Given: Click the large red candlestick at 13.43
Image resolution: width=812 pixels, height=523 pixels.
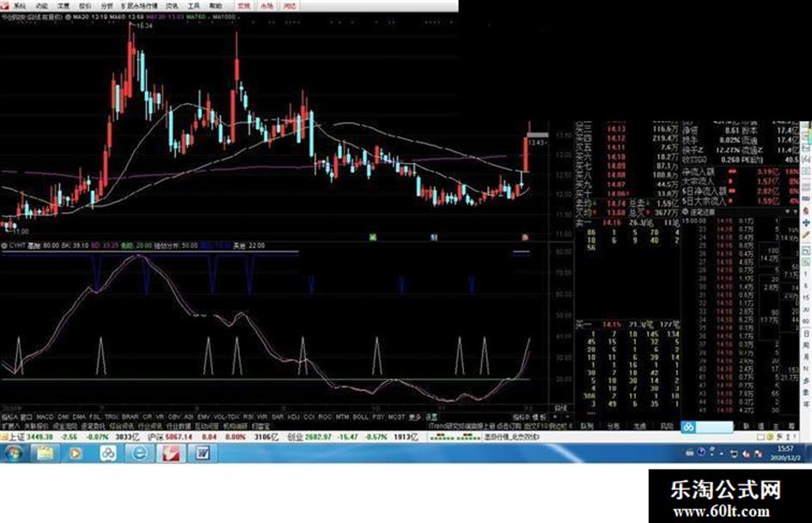Looking at the screenshot, I should tap(527, 155).
